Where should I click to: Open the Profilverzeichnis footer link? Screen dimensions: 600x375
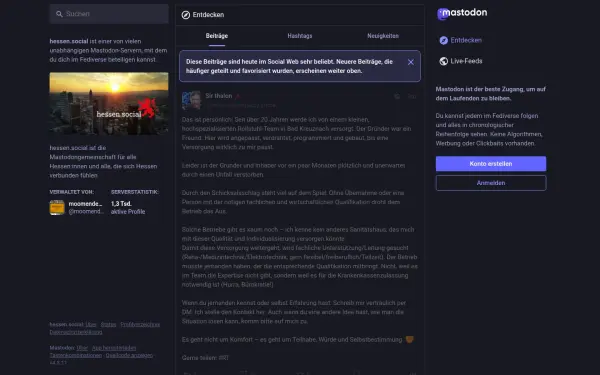140,324
